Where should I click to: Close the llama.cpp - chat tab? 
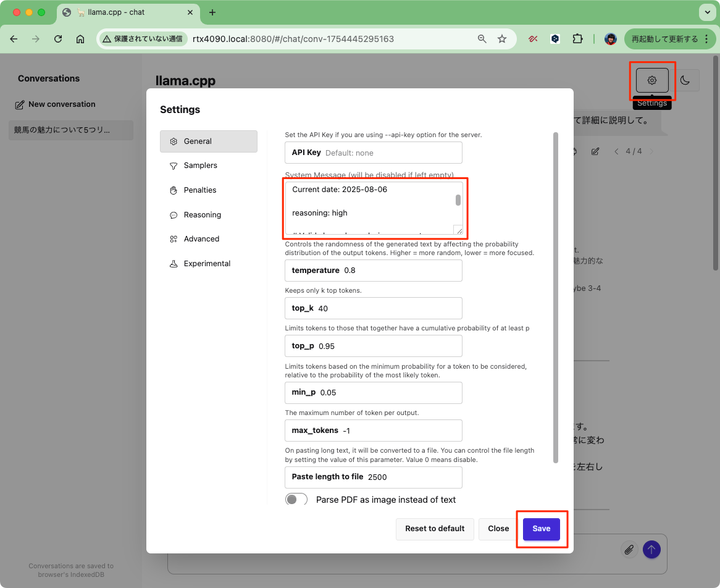190,12
